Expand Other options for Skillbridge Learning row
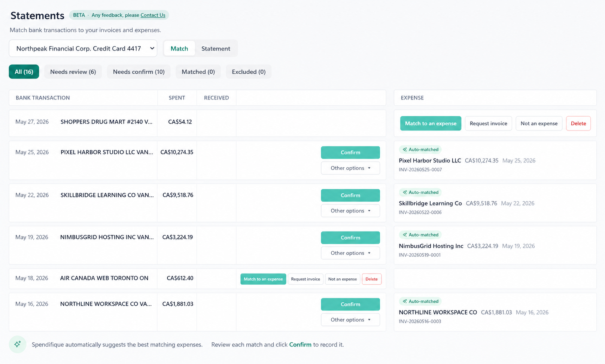 pyautogui.click(x=350, y=211)
